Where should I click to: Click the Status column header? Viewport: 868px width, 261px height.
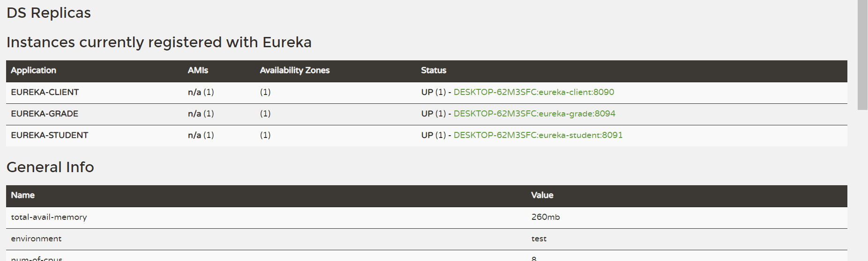click(433, 70)
